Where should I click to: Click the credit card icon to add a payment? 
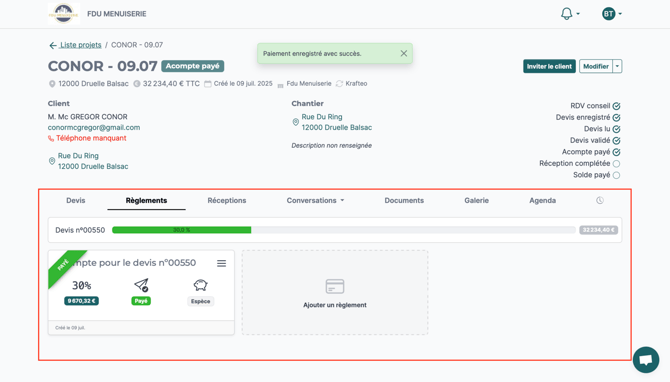(x=335, y=286)
